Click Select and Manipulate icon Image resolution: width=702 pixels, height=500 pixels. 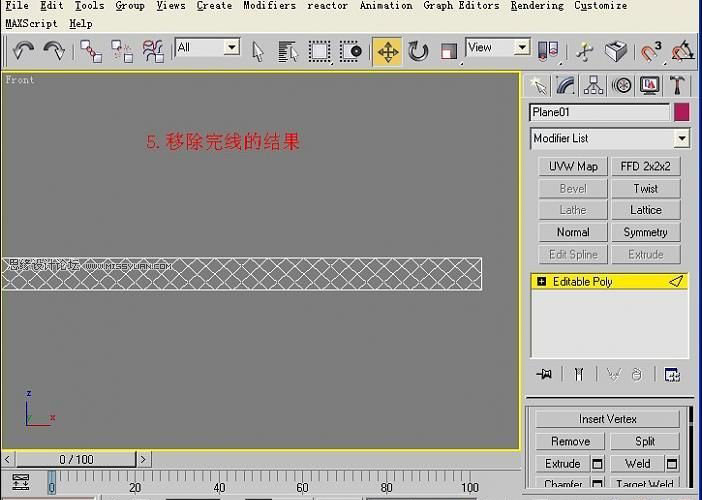(585, 51)
